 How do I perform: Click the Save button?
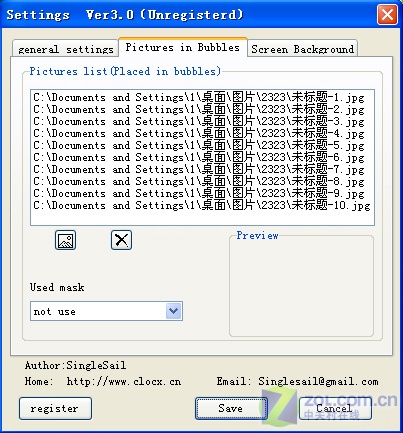[x=231, y=408]
